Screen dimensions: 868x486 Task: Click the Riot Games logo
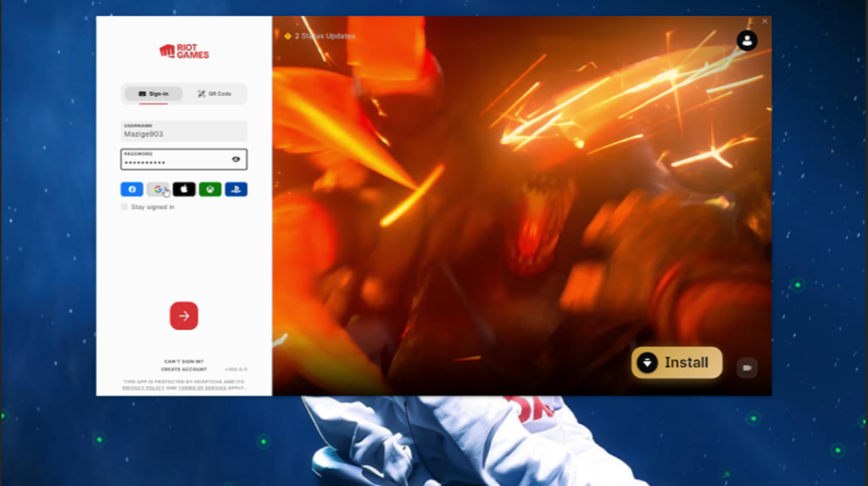[184, 52]
